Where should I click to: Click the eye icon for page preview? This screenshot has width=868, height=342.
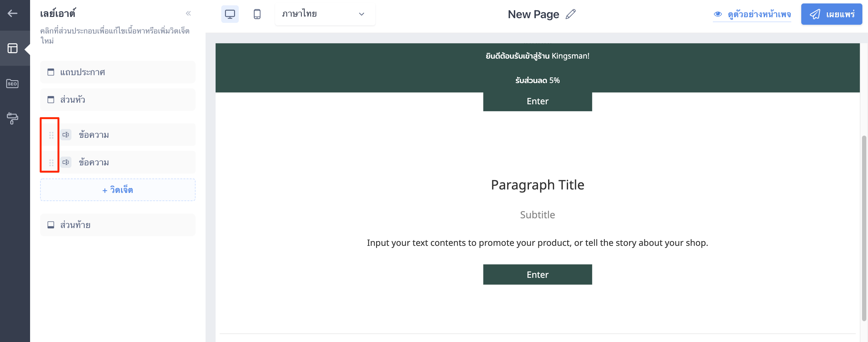pyautogui.click(x=718, y=14)
